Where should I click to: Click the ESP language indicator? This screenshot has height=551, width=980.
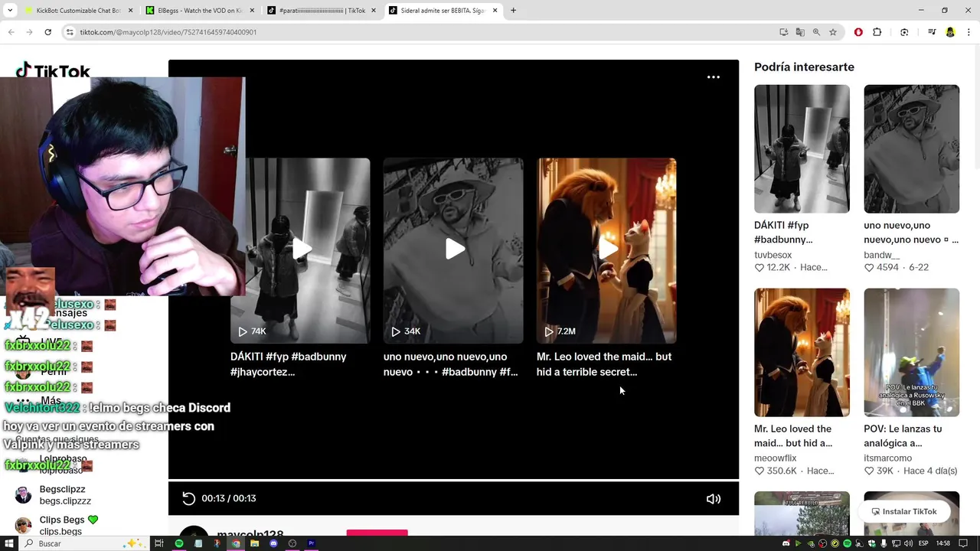pyautogui.click(x=923, y=543)
